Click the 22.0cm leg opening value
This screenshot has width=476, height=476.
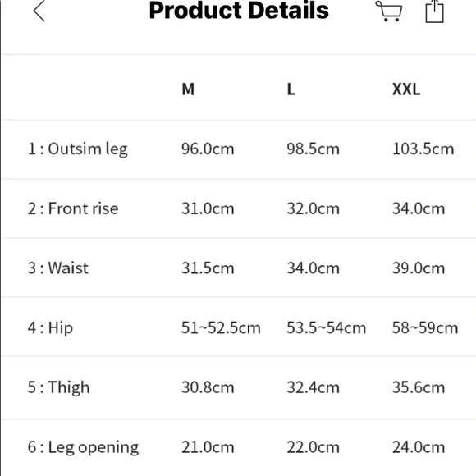[313, 447]
